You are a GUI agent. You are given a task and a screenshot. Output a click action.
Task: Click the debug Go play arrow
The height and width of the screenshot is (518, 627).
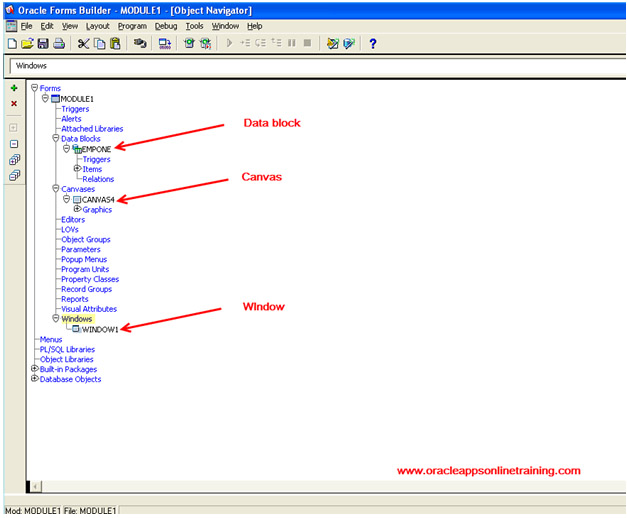point(229,43)
